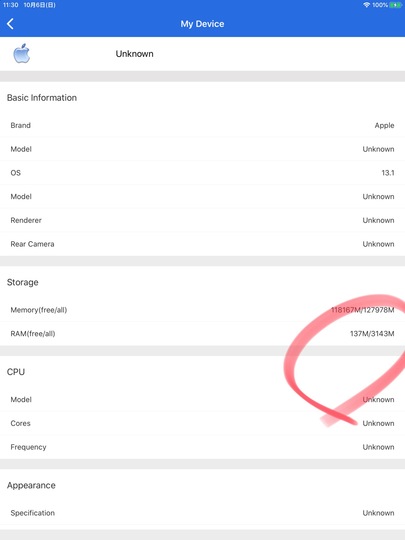Tap the Basic Information section header
This screenshot has height=540, width=405.
(42, 98)
